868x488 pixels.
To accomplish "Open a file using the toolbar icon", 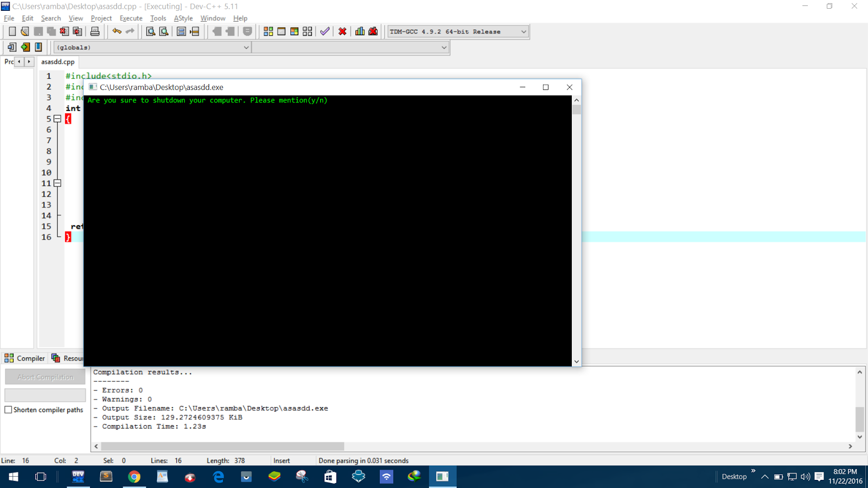I will [x=25, y=31].
